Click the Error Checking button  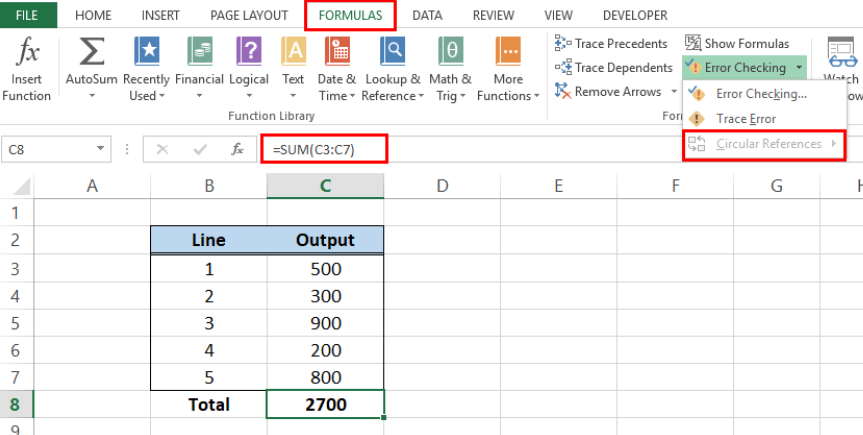[x=736, y=68]
